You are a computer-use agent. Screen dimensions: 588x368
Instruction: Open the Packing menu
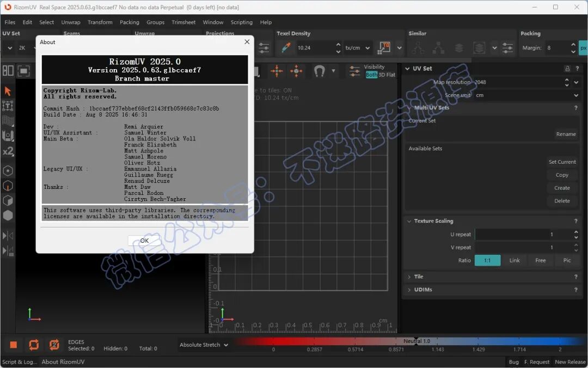[130, 22]
